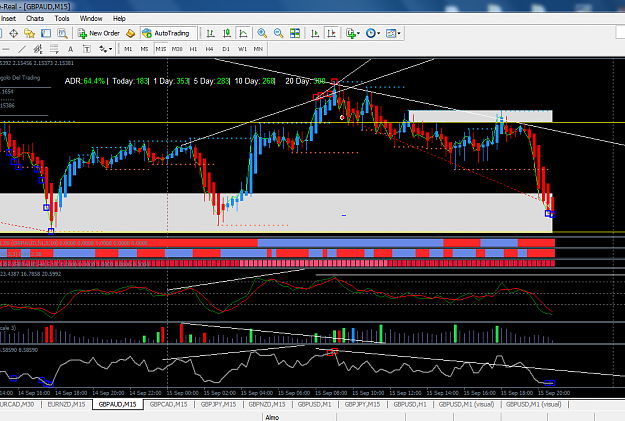Set timeframe to H1
The height and width of the screenshot is (421, 625).
(x=193, y=49)
